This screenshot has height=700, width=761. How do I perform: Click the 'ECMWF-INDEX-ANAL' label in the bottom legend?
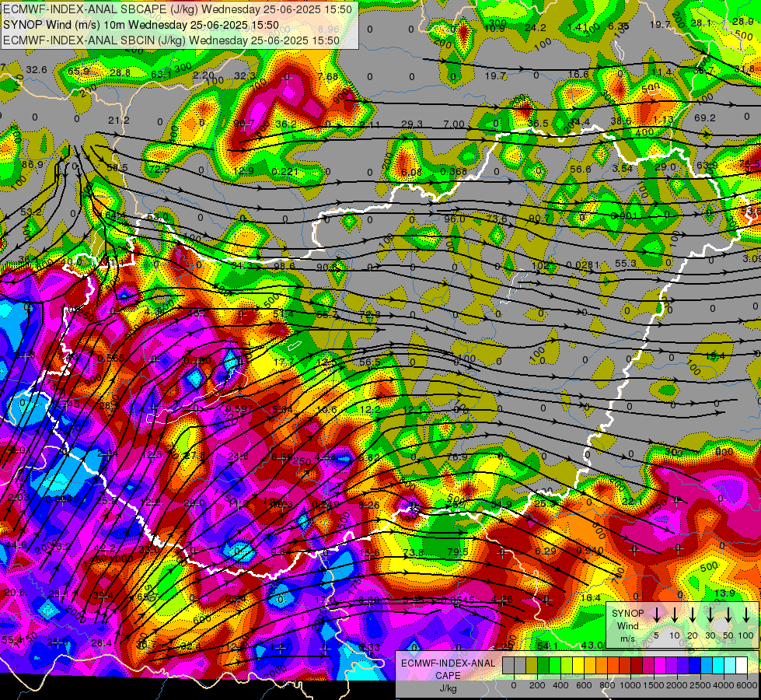point(448,663)
